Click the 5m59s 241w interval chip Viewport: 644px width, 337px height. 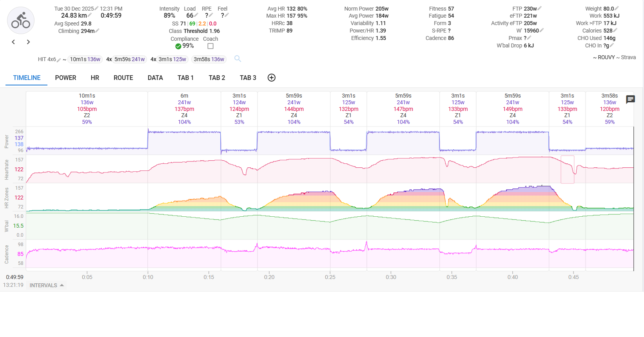tap(129, 59)
